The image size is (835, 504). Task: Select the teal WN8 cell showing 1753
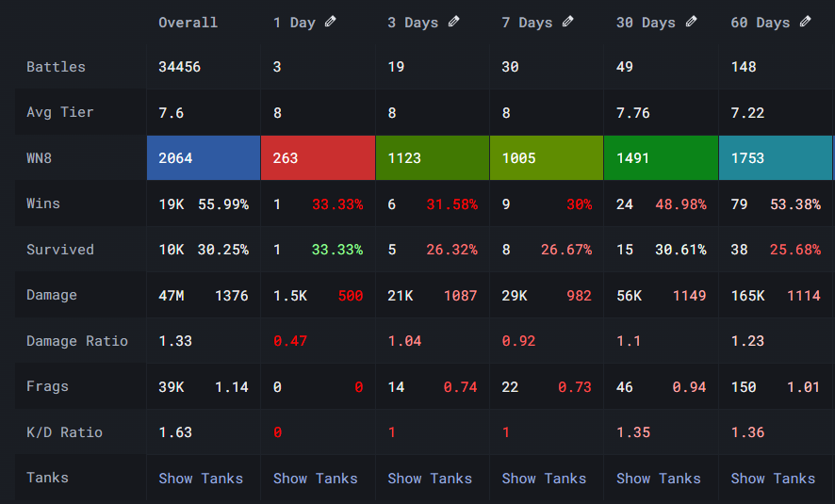(775, 158)
